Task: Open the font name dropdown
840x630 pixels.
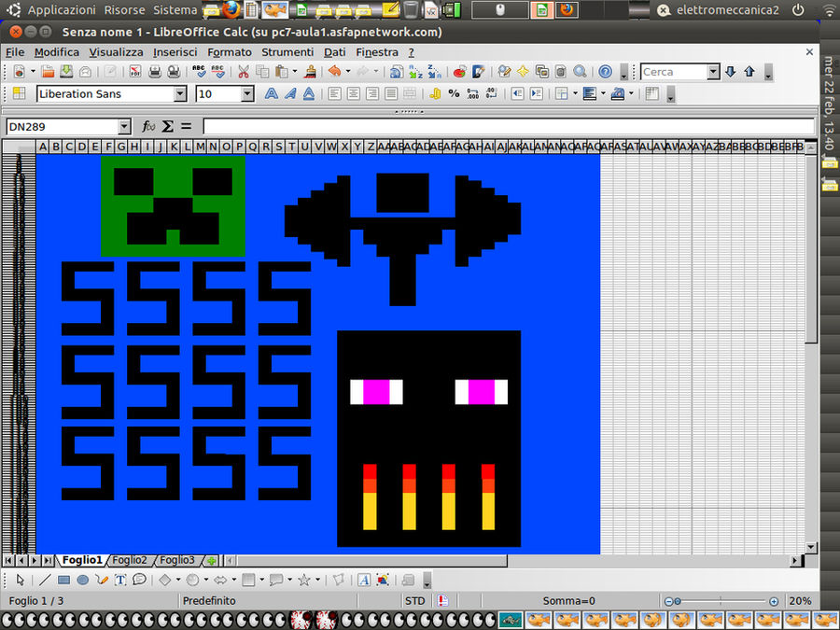Action: (x=180, y=93)
